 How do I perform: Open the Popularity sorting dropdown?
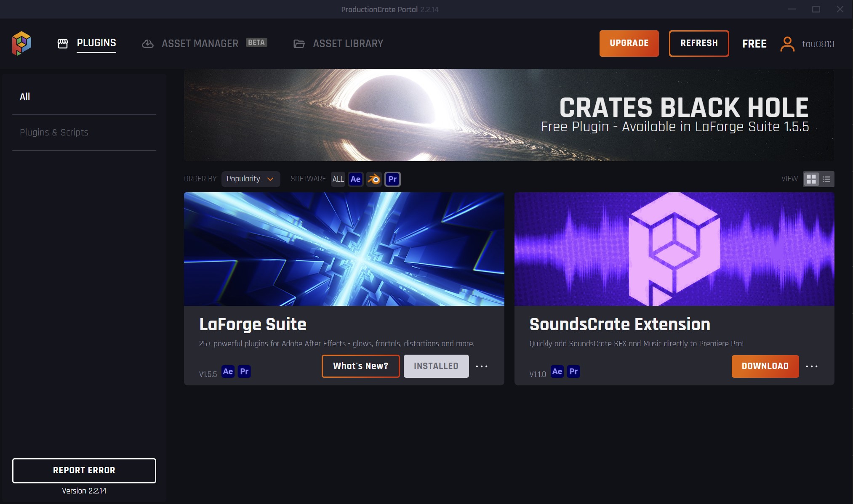click(251, 179)
